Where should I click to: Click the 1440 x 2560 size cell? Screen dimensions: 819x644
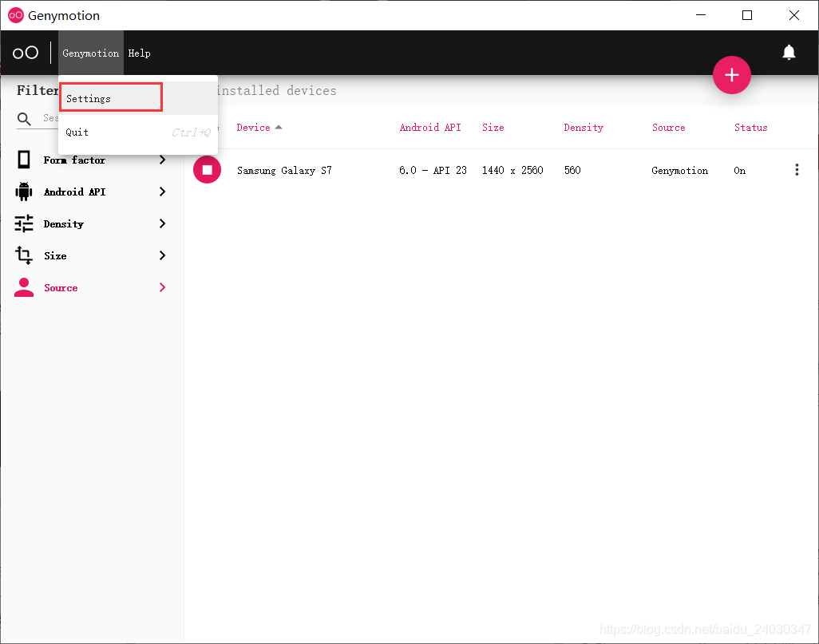(x=512, y=170)
